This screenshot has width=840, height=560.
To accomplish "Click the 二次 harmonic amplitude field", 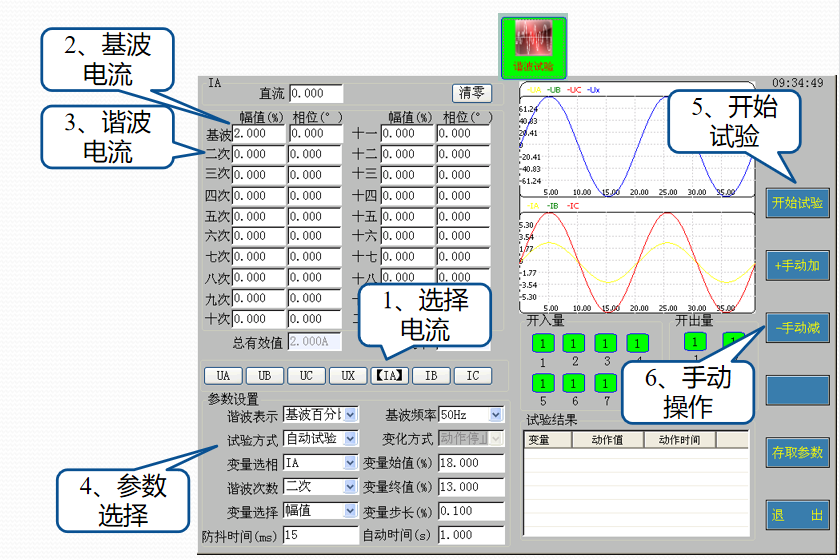I will [x=259, y=154].
